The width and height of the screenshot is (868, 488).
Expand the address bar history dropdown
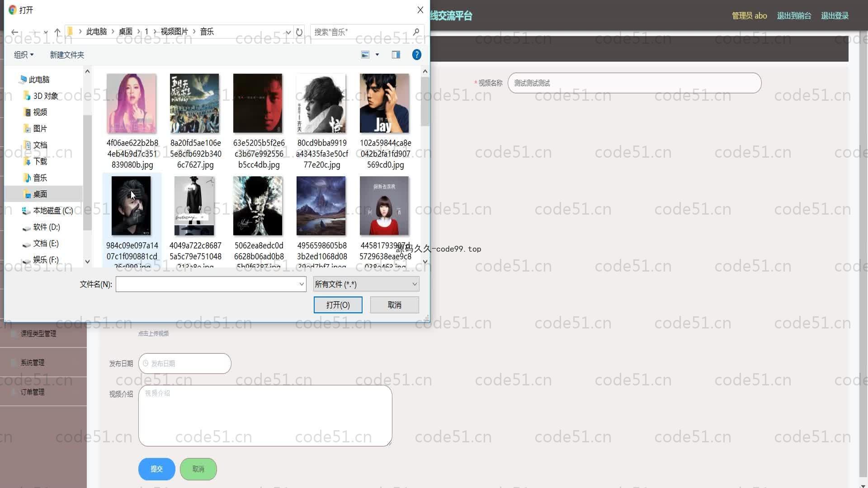288,32
